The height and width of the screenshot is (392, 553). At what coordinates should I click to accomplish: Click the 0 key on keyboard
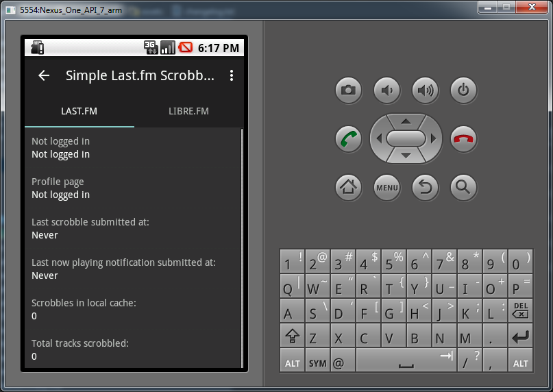click(521, 262)
